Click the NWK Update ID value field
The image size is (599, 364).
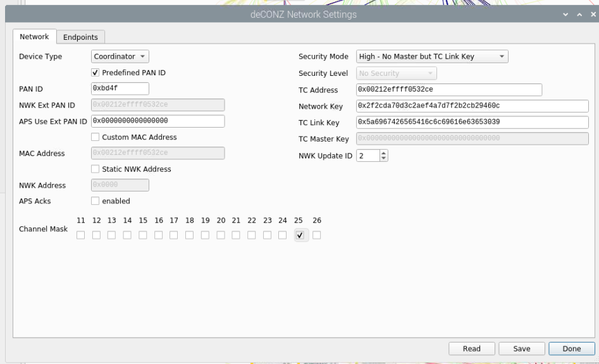368,155
